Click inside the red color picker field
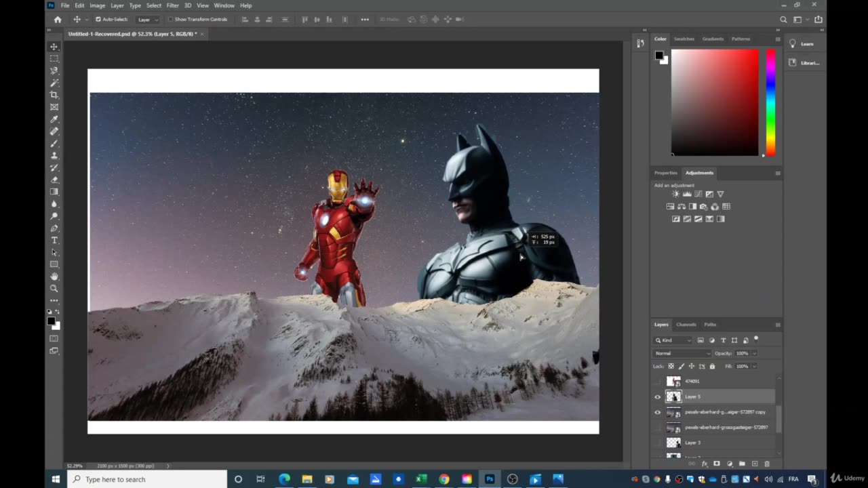Image resolution: width=868 pixels, height=488 pixels. coord(715,102)
